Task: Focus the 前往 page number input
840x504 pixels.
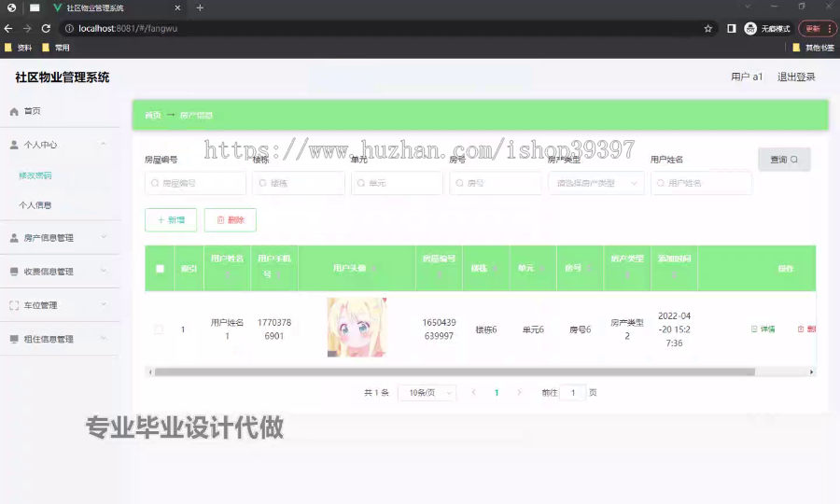Action: click(x=573, y=393)
